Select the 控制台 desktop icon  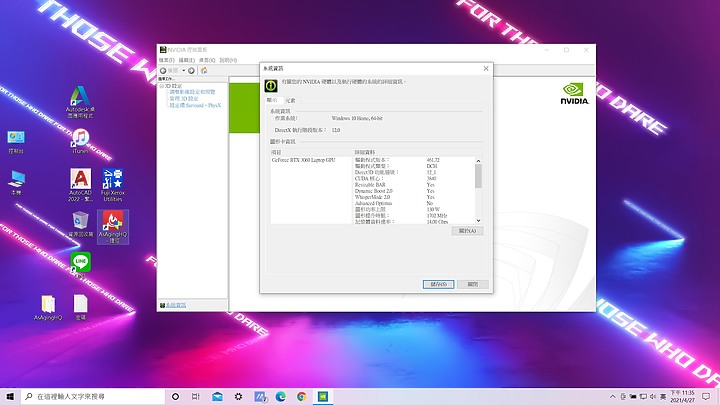click(x=16, y=142)
